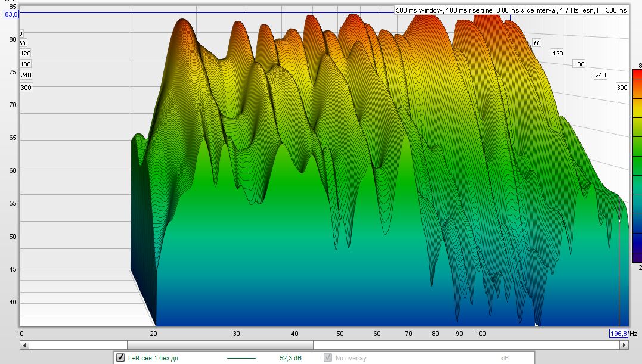Screen dimensions: 642x364
Task: Click the 240 time label on right side
Action: pyautogui.click(x=600, y=75)
